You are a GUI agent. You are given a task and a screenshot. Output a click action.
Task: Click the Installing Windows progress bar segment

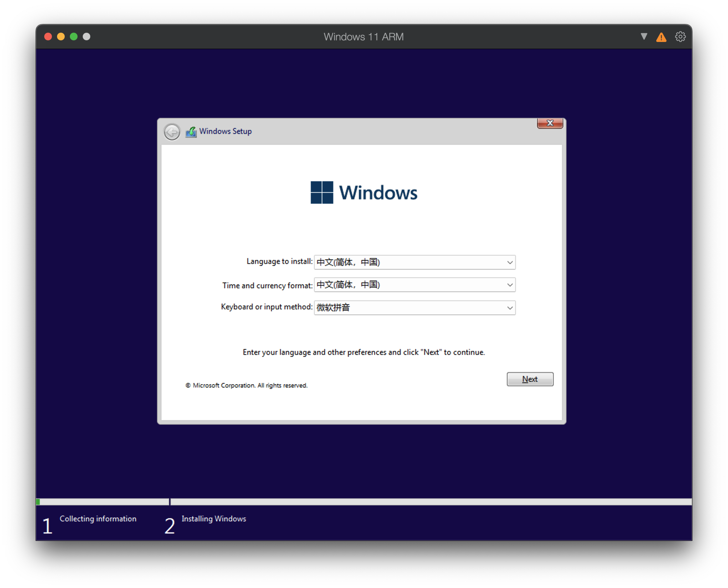tap(430, 502)
